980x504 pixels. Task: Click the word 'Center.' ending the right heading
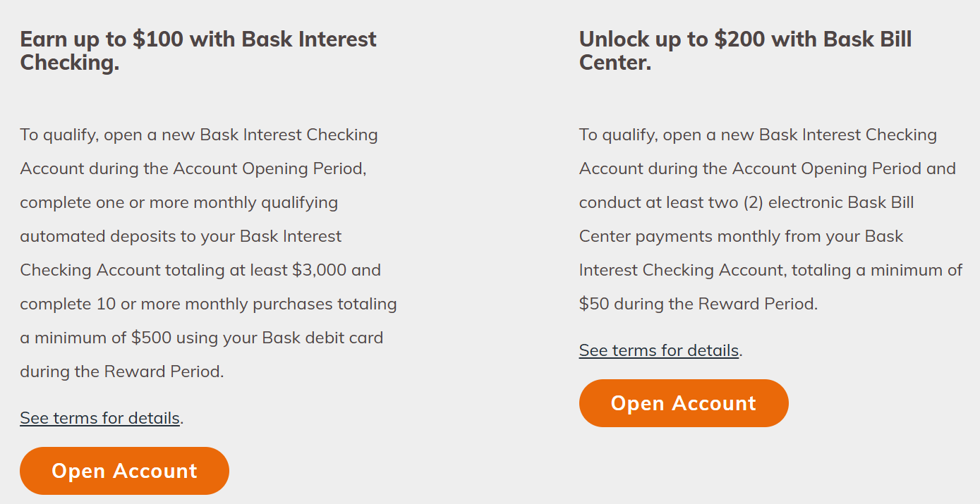(615, 63)
